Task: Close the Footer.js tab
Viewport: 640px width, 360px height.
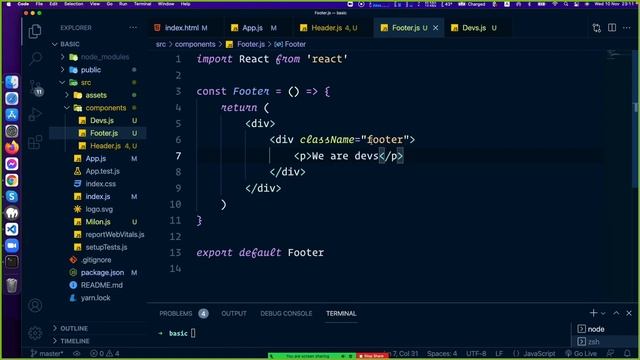Action: tap(436, 28)
